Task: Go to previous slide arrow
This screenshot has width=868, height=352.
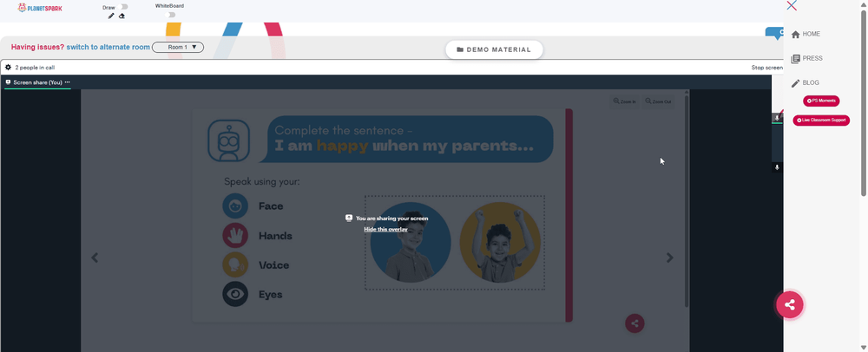Action: 95,257
